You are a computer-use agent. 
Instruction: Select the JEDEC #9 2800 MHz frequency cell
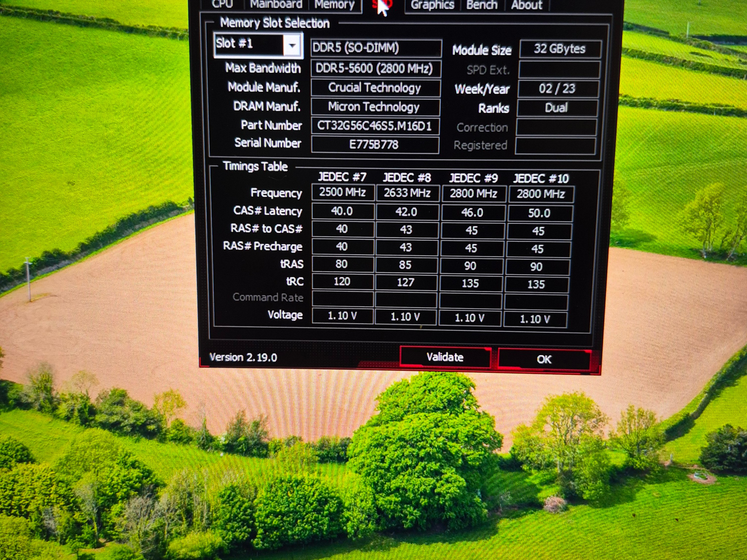point(473,194)
